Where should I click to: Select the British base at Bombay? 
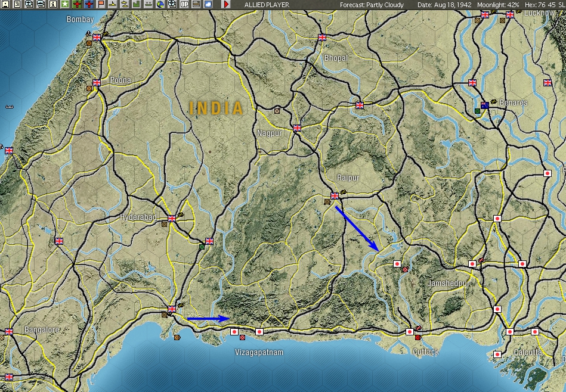[97, 38]
